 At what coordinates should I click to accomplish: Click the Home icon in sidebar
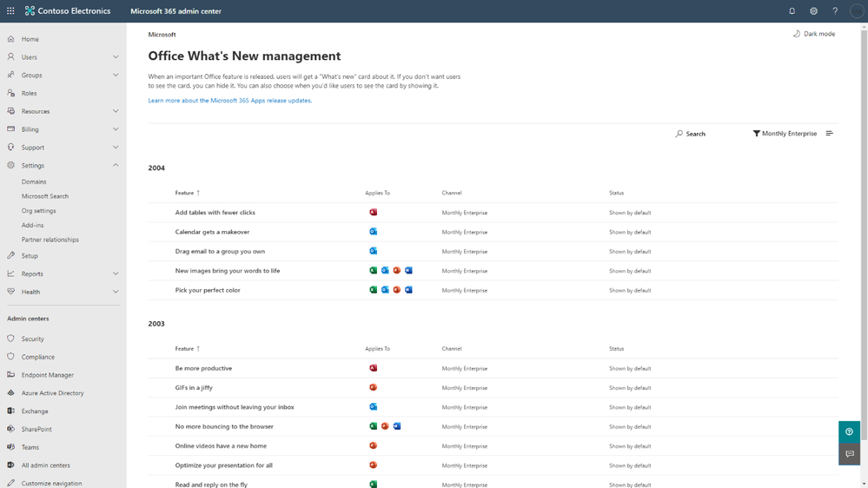(x=11, y=39)
